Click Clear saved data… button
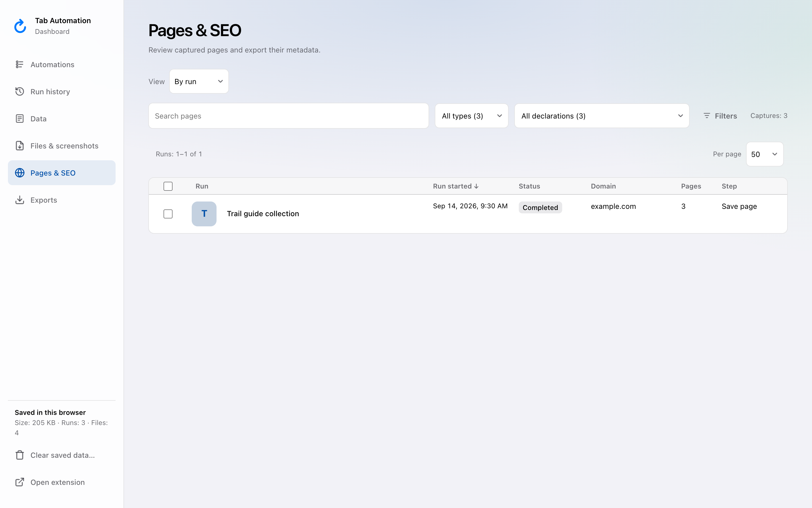This screenshot has height=508, width=812. pos(62,455)
